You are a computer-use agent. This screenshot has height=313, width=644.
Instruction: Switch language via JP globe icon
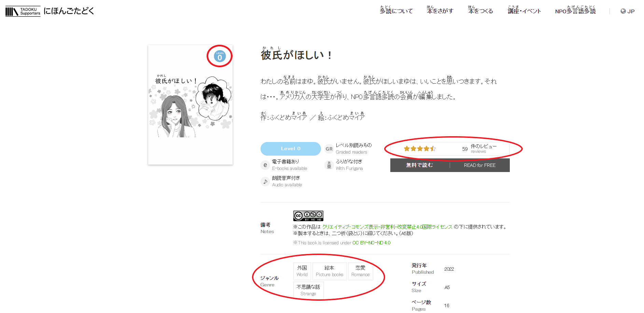[628, 11]
